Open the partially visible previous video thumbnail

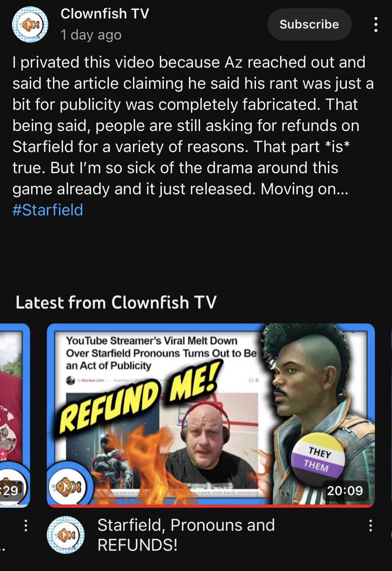[15, 415]
